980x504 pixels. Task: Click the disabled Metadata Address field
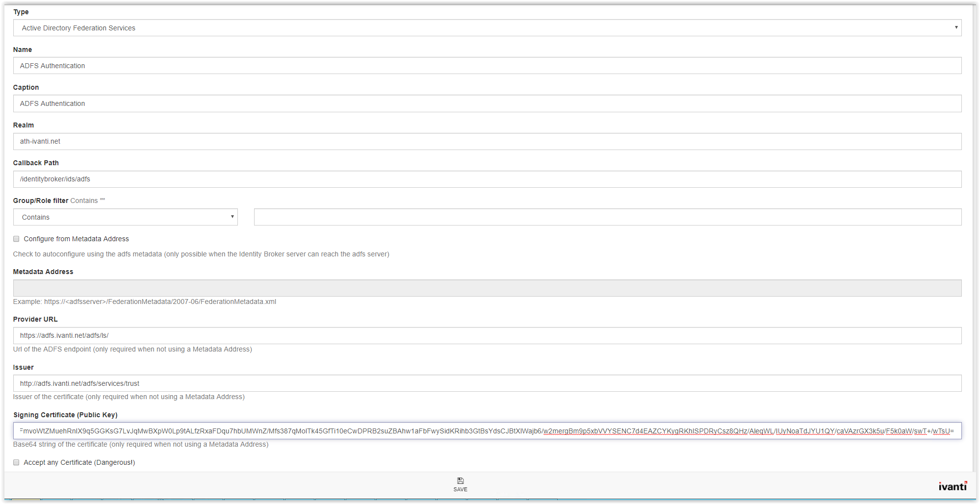pyautogui.click(x=487, y=288)
